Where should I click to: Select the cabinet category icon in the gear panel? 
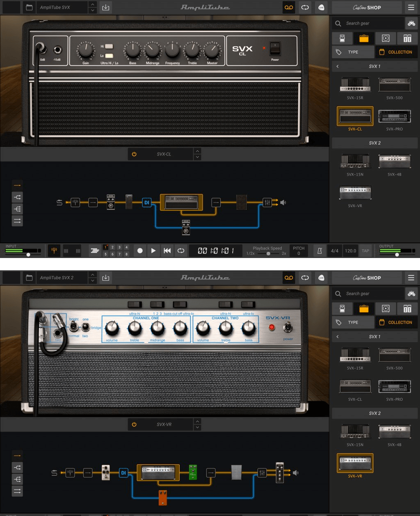tap(386, 38)
